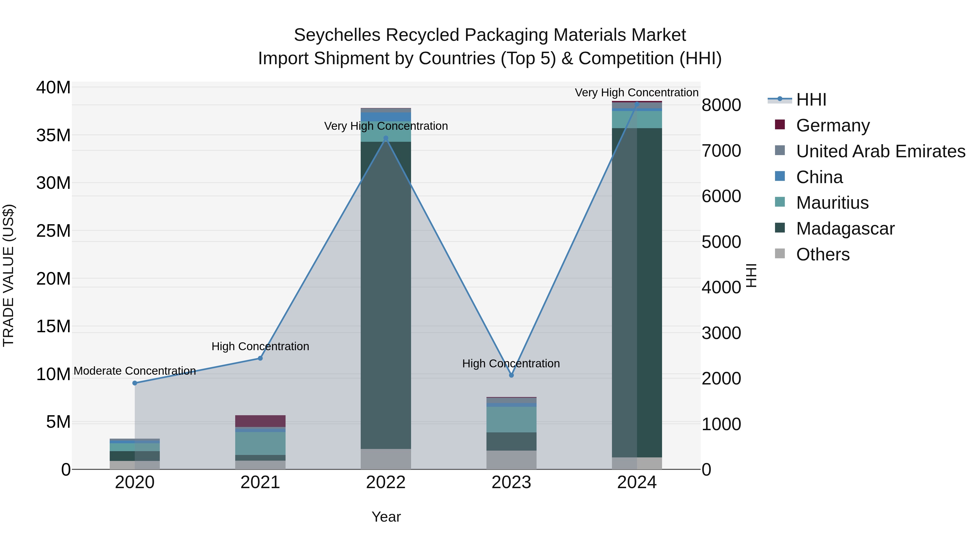
Task: Click the 'TRADE VALUE (US$)' axis title
Action: 8,275
